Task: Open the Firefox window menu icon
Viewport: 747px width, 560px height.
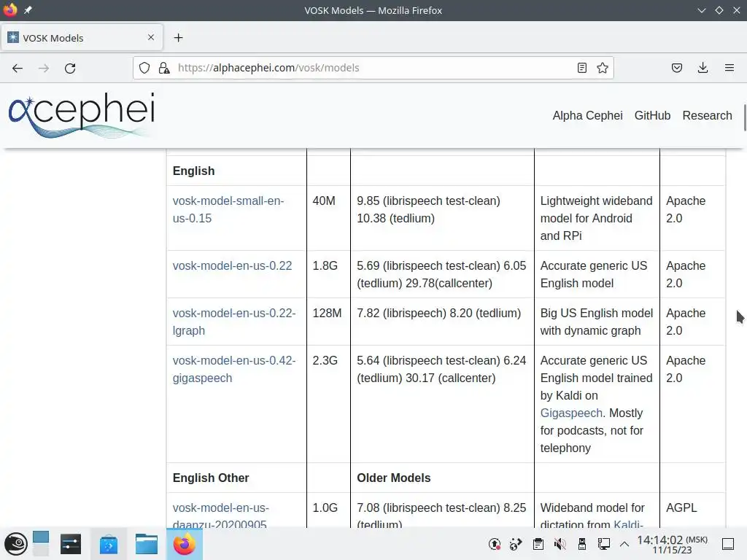Action: [x=10, y=10]
